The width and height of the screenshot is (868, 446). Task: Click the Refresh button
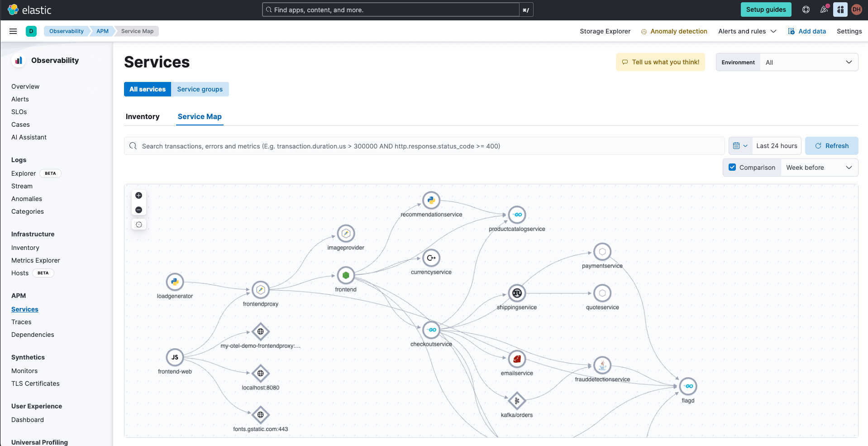click(831, 146)
